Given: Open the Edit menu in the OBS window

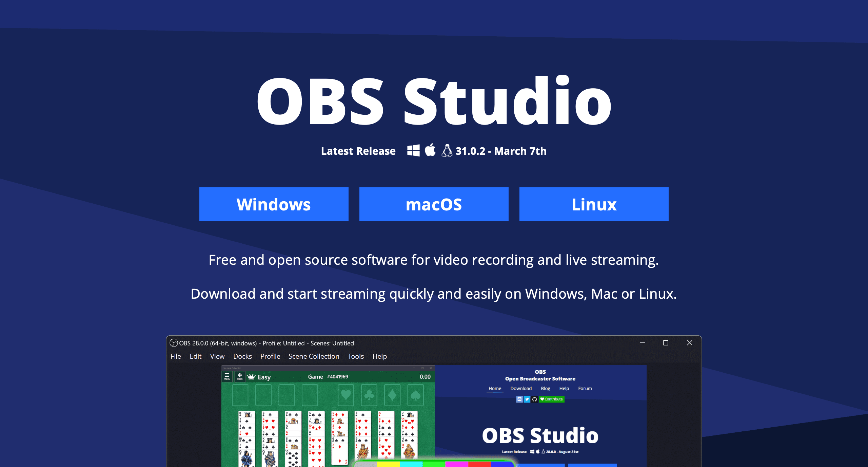Looking at the screenshot, I should (x=195, y=356).
